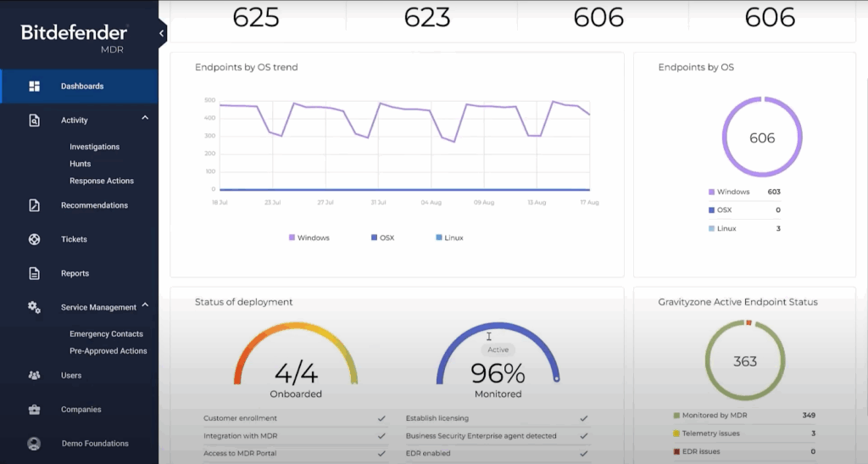This screenshot has height=464, width=868.
Task: Collapse the sidebar with the arrow handle
Action: click(x=162, y=33)
